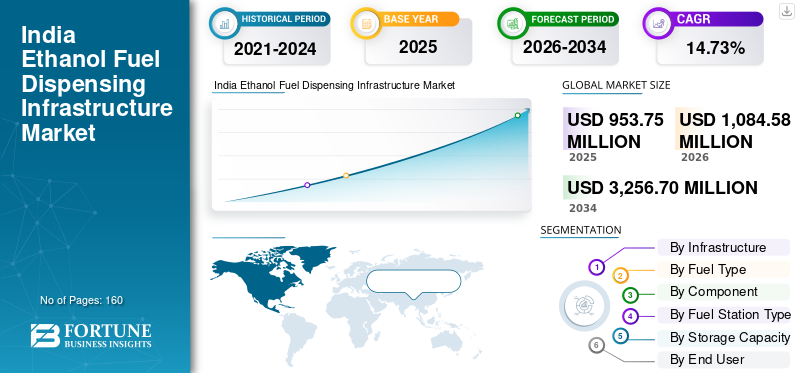Click the USD 1,084.58 Million figure
Viewport: 800px width, 373px height.
pos(735,130)
